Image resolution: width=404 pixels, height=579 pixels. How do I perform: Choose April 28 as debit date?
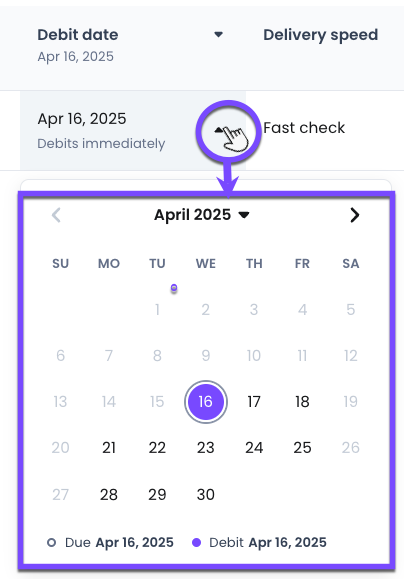pyautogui.click(x=109, y=494)
